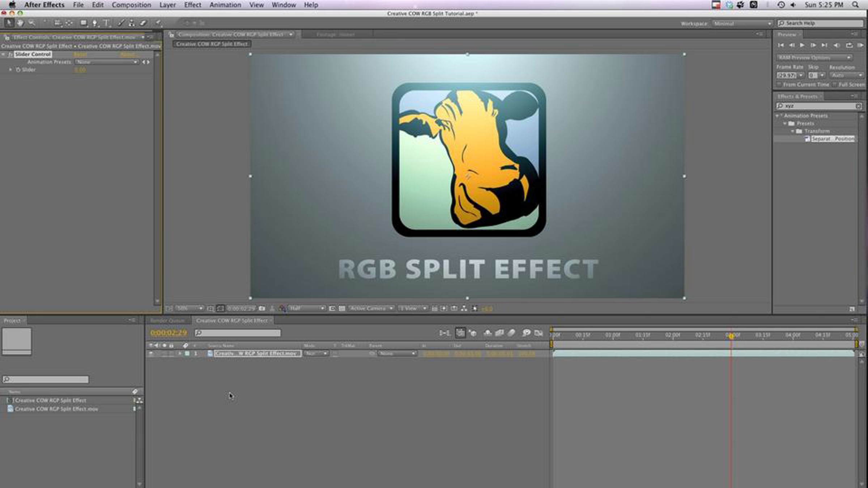Take a snapshot of the composition viewer
Image resolution: width=868 pixels, height=488 pixels.
click(262, 308)
